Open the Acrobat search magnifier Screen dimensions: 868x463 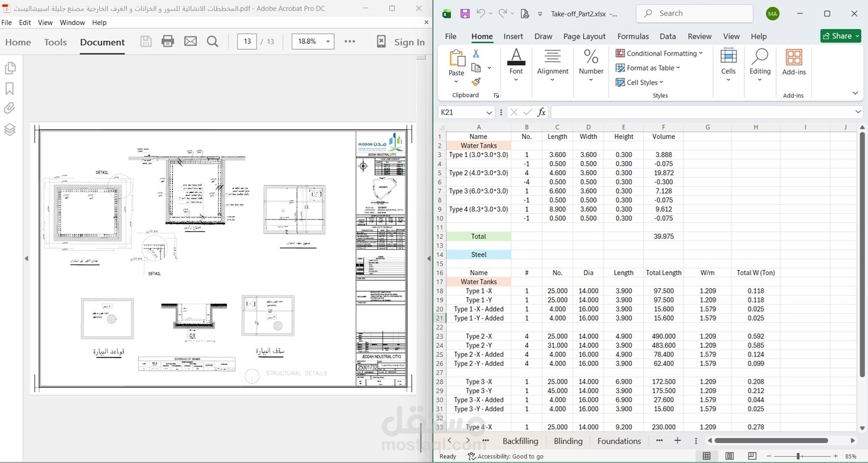point(213,41)
